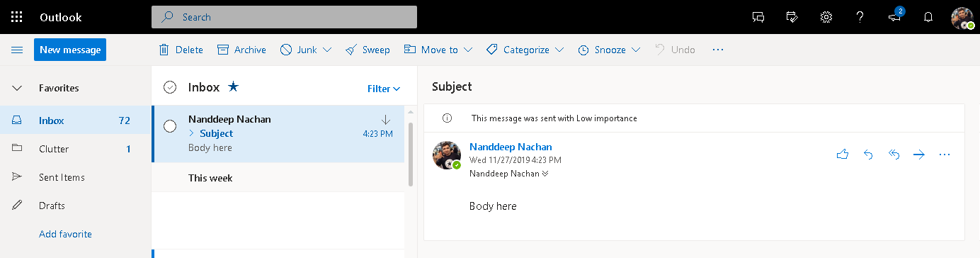Toggle the select-all circle beside Inbox
The width and height of the screenshot is (980, 258).
coord(170,87)
